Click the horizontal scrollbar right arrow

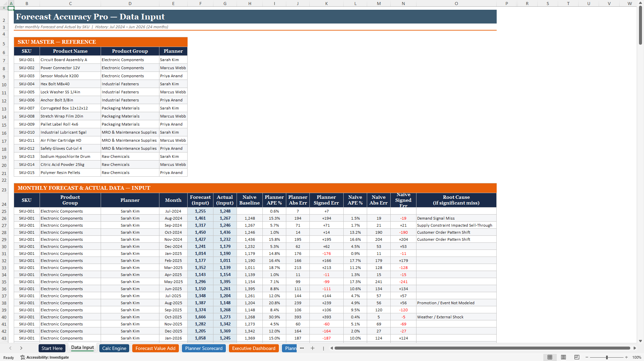(x=635, y=348)
